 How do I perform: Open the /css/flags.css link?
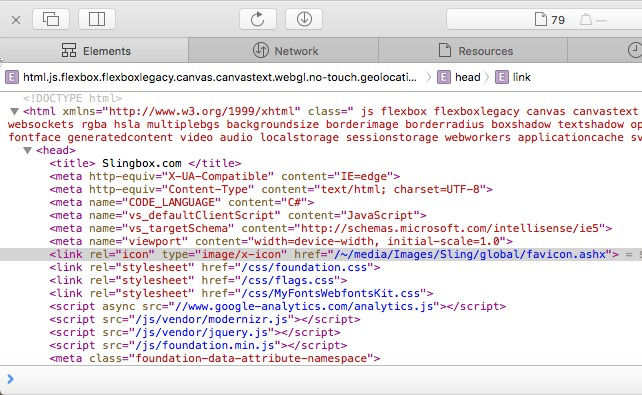click(x=288, y=281)
